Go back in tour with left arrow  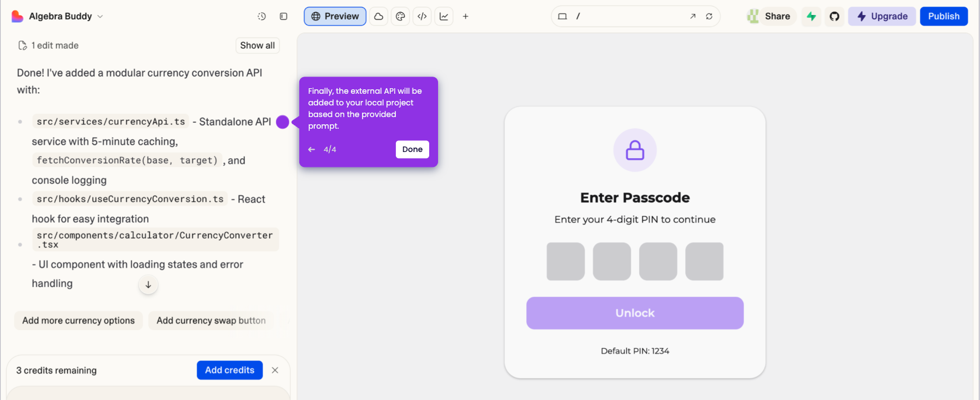(311, 149)
